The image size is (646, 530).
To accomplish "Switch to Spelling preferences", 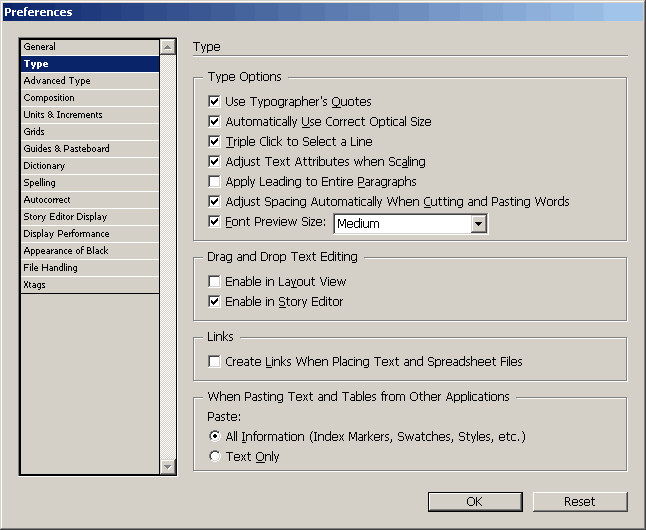I will [90, 183].
